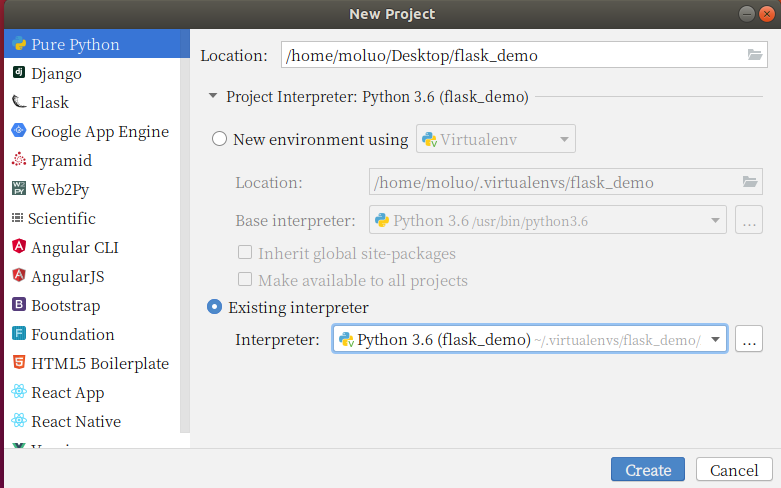The image size is (781, 488).
Task: Click the Django icon in the list
Action: [19, 73]
